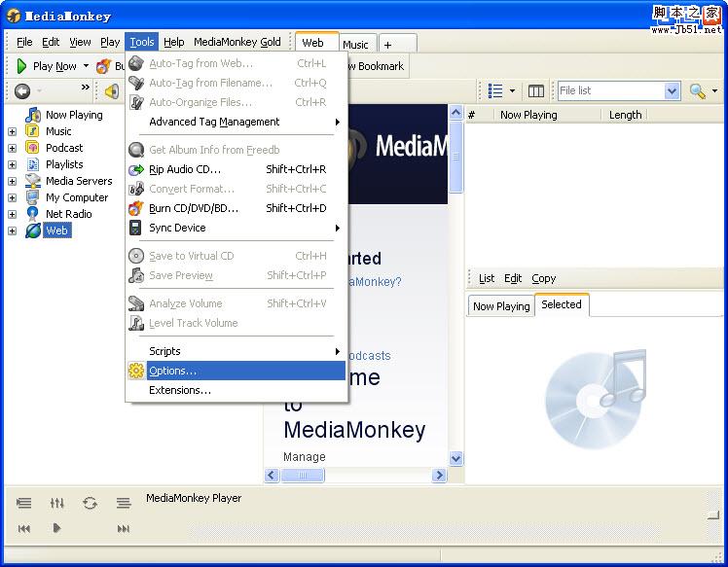Toggle repeat with the loop icon
Screen dimensions: 728x567
tap(91, 503)
